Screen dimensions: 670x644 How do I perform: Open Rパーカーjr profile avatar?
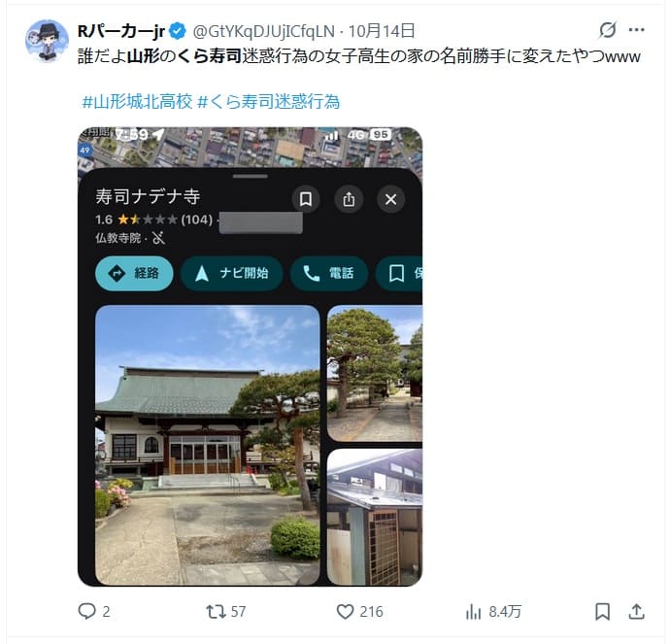pyautogui.click(x=47, y=41)
